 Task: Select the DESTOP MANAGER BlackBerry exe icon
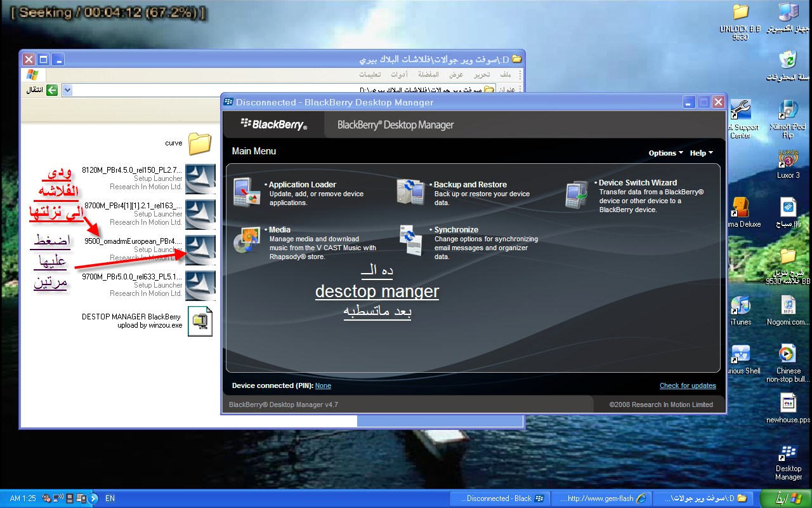coord(200,321)
